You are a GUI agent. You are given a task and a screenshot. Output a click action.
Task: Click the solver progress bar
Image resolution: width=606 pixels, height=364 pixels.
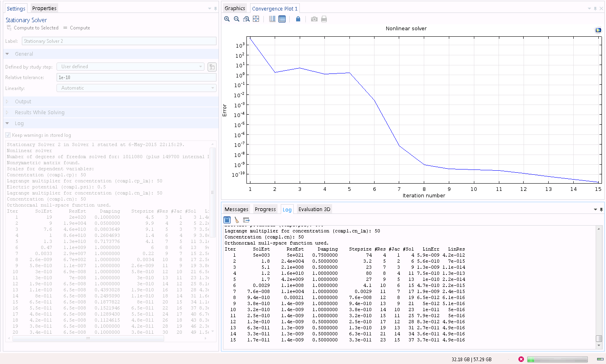tap(557, 360)
